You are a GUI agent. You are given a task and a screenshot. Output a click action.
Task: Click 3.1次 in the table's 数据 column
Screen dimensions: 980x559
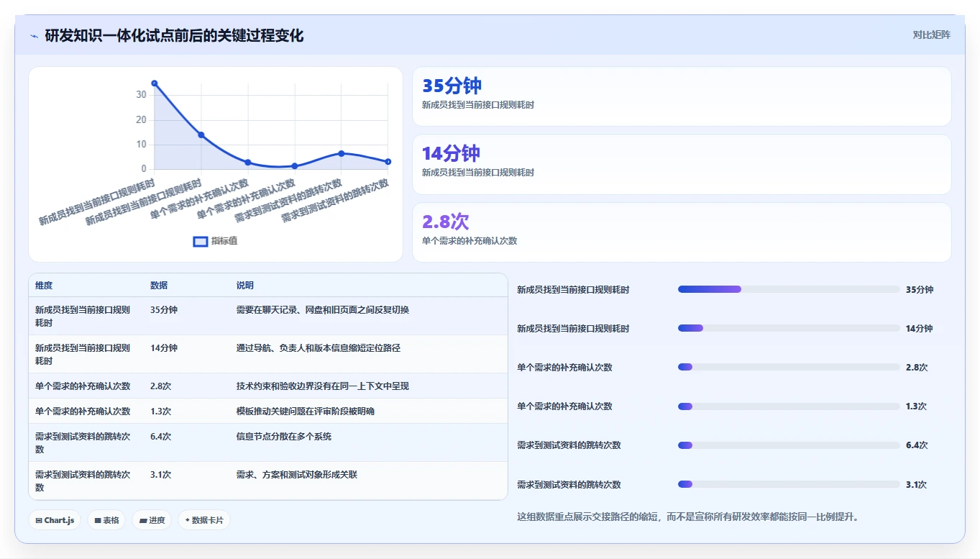pyautogui.click(x=160, y=475)
